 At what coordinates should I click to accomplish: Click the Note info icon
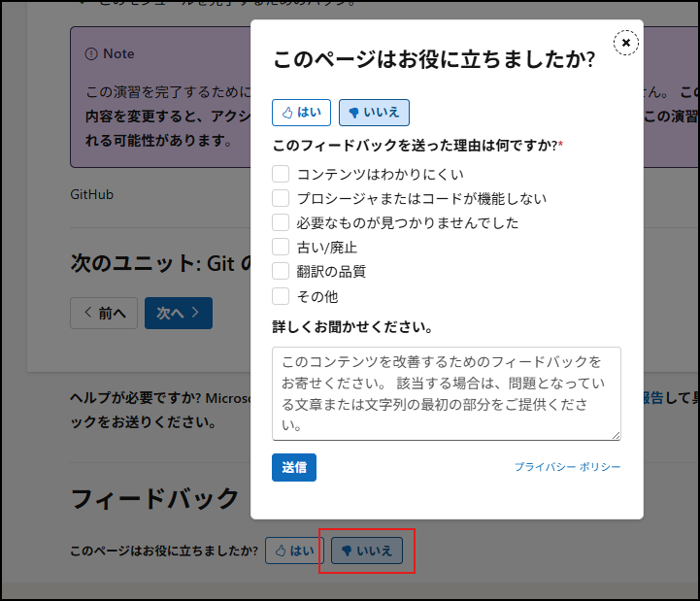tap(91, 54)
